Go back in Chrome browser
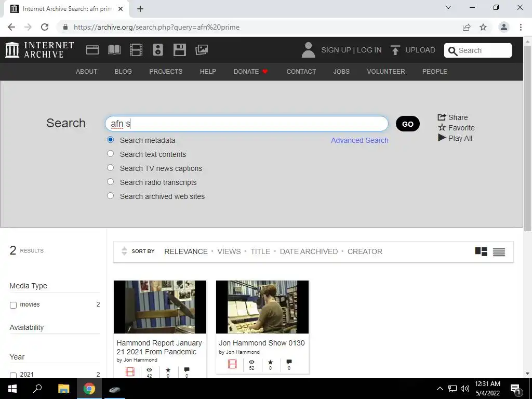Screen dimensions: 532x399 (x=11, y=27)
